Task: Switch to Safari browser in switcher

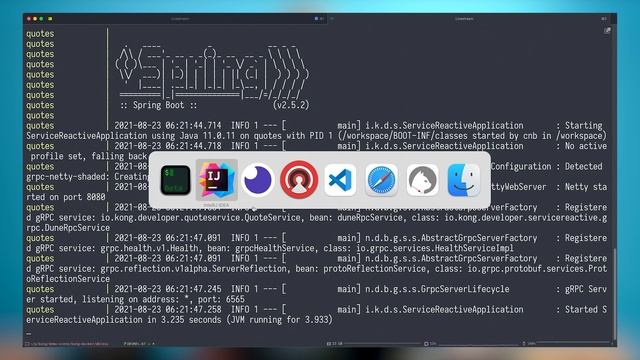Action: pos(381,180)
